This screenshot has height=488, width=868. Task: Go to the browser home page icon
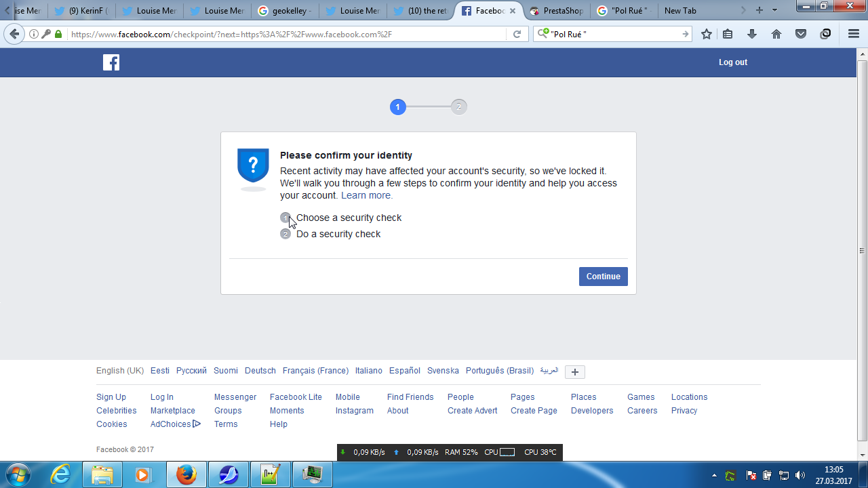pos(776,34)
